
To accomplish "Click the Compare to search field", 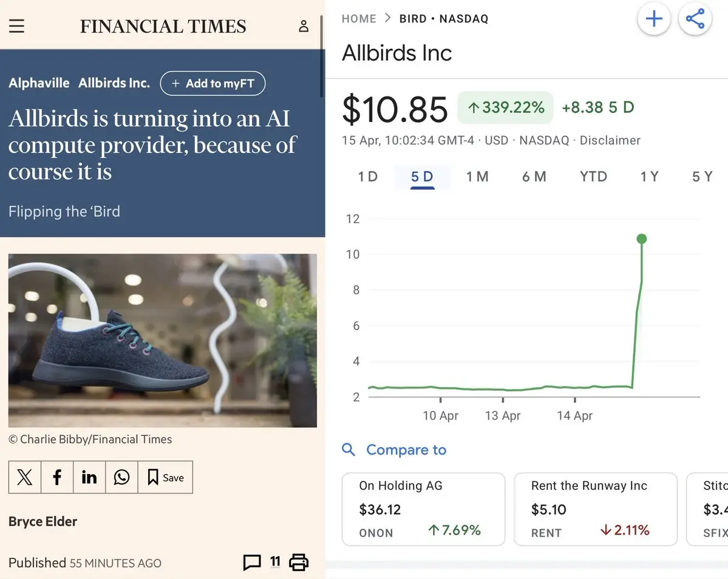I will pos(406,450).
